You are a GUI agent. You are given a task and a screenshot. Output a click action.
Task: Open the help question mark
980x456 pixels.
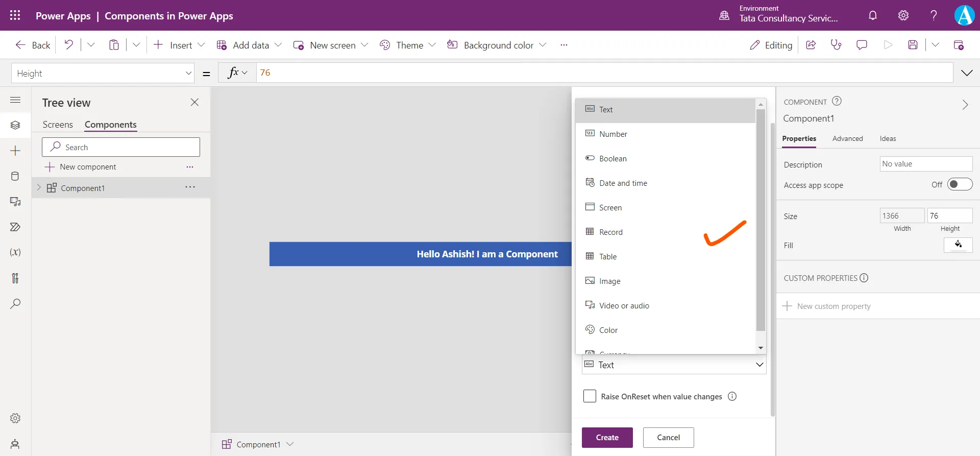(x=934, y=15)
